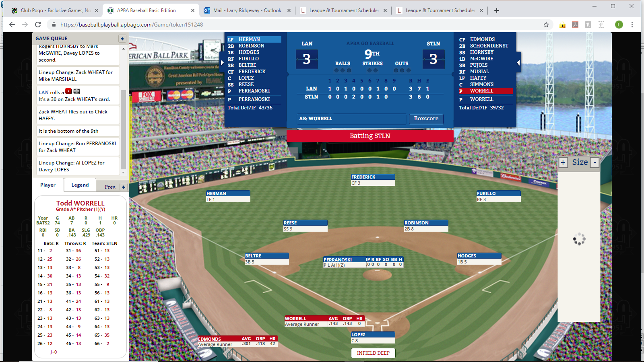Image resolution: width=644 pixels, height=362 pixels.
Task: Collapse the Game Queue panel arrow
Action: (x=122, y=39)
